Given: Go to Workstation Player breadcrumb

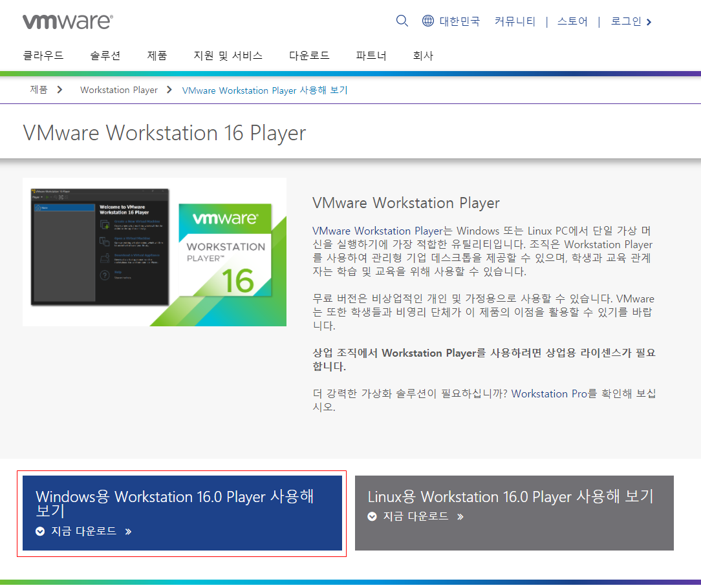Looking at the screenshot, I should tap(119, 90).
